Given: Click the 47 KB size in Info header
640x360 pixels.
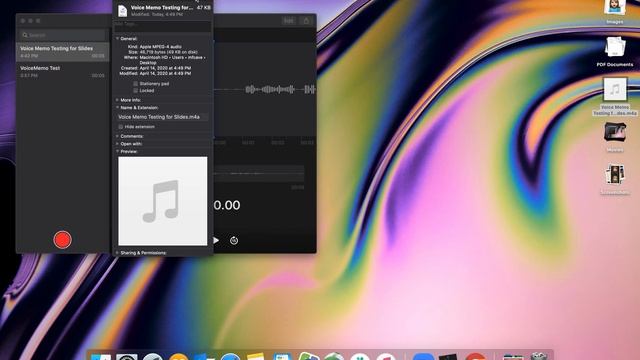Looking at the screenshot, I should tap(204, 7).
